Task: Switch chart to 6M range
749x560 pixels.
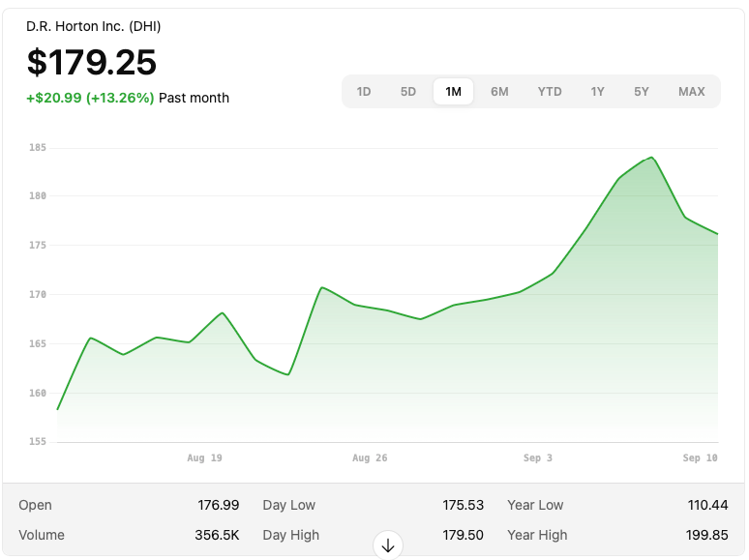Action: (x=499, y=92)
